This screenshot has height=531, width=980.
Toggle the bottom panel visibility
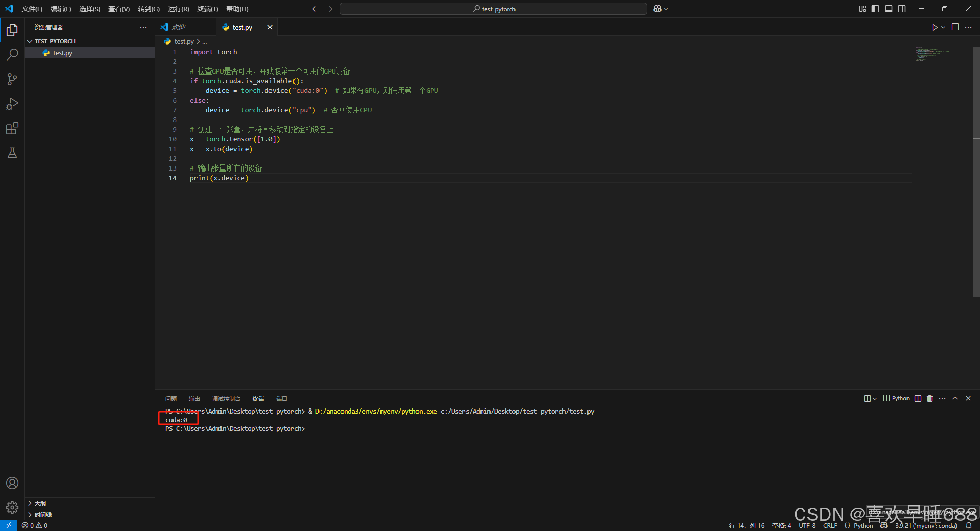[x=889, y=9]
